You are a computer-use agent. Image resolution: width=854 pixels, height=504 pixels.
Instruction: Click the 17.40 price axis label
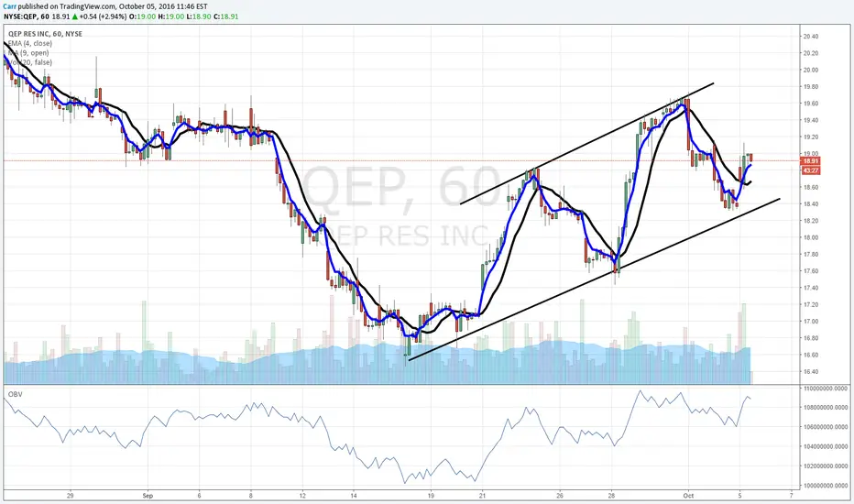(810, 288)
